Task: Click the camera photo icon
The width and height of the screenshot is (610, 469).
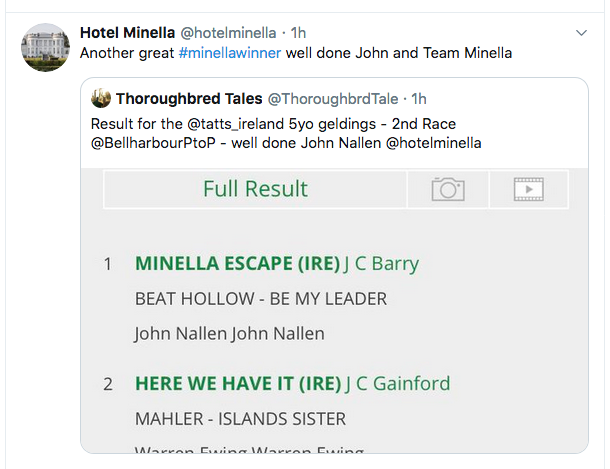Action: click(x=448, y=189)
